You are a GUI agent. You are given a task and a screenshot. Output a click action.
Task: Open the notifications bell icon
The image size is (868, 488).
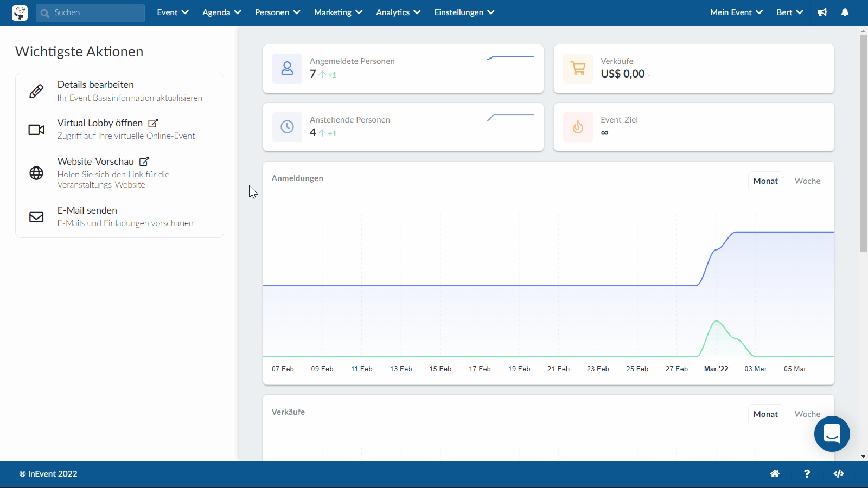[845, 12]
